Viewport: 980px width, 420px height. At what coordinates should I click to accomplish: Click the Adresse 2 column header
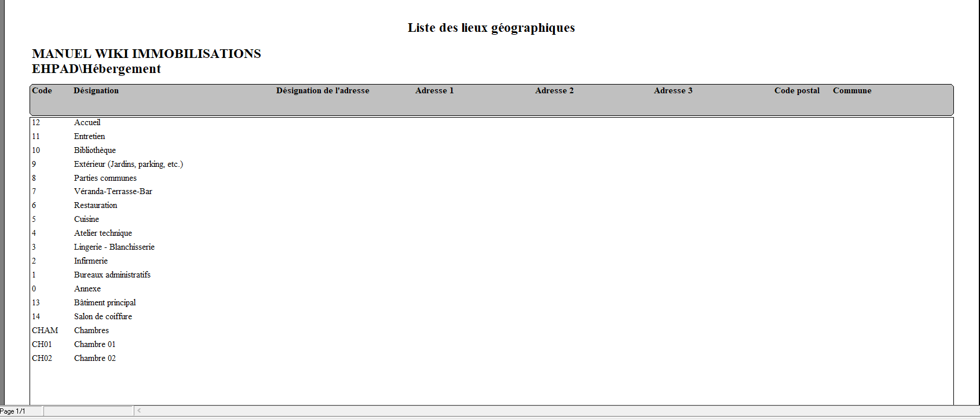point(554,90)
